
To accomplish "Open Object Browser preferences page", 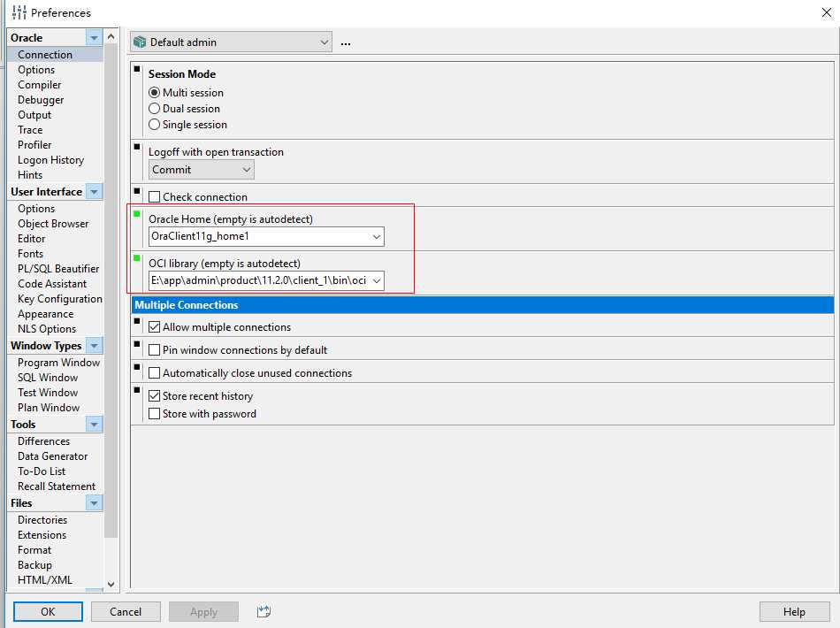I will pyautogui.click(x=53, y=224).
